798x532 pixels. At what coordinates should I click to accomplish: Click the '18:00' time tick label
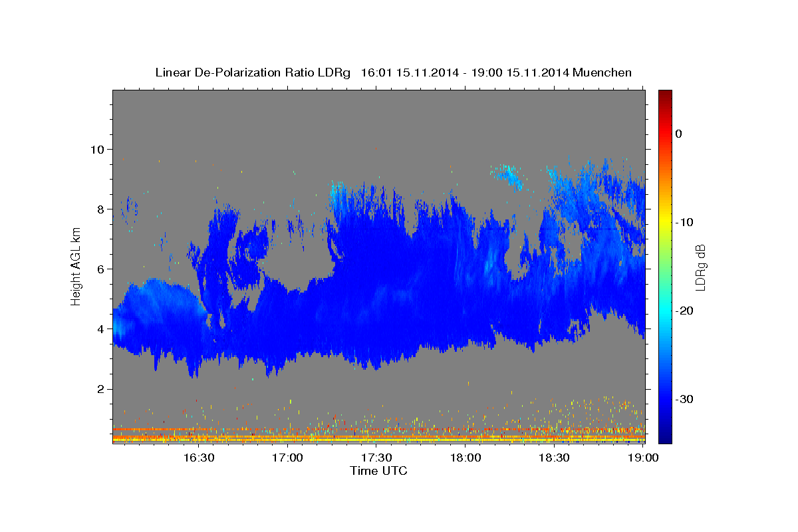pos(465,458)
